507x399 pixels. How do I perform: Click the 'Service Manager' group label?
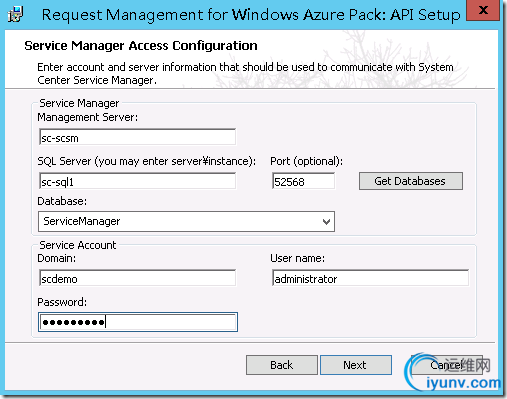[79, 103]
